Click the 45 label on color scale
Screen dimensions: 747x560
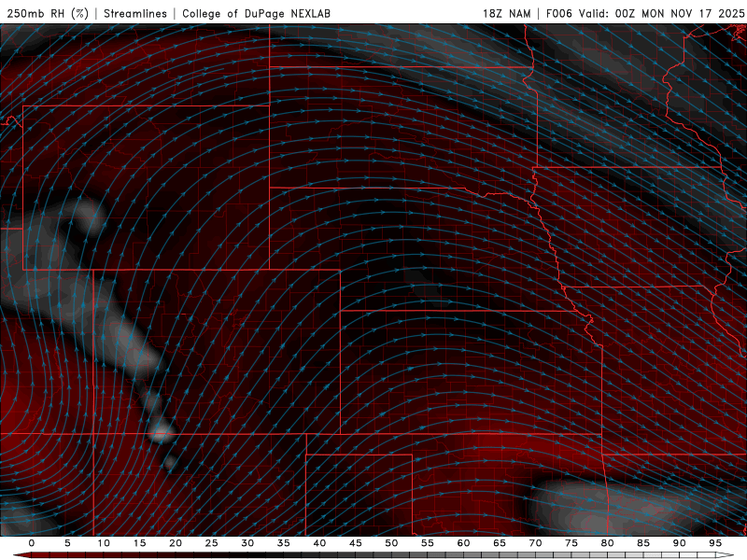tap(356, 543)
